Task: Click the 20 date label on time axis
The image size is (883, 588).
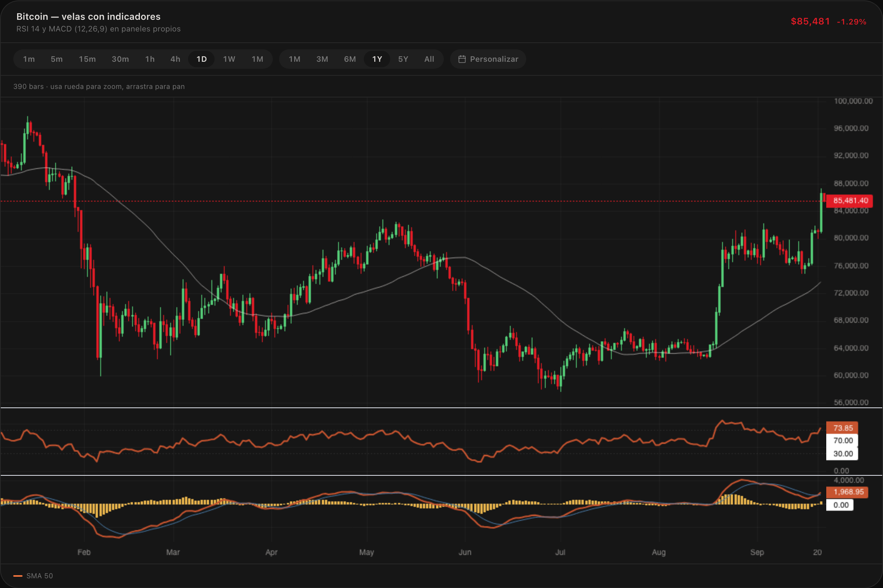Action: tap(817, 552)
